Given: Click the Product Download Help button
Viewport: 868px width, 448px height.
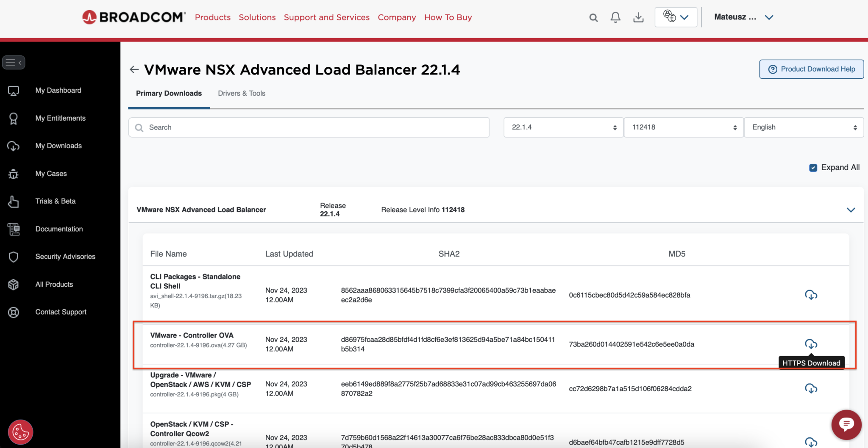Looking at the screenshot, I should pyautogui.click(x=811, y=69).
